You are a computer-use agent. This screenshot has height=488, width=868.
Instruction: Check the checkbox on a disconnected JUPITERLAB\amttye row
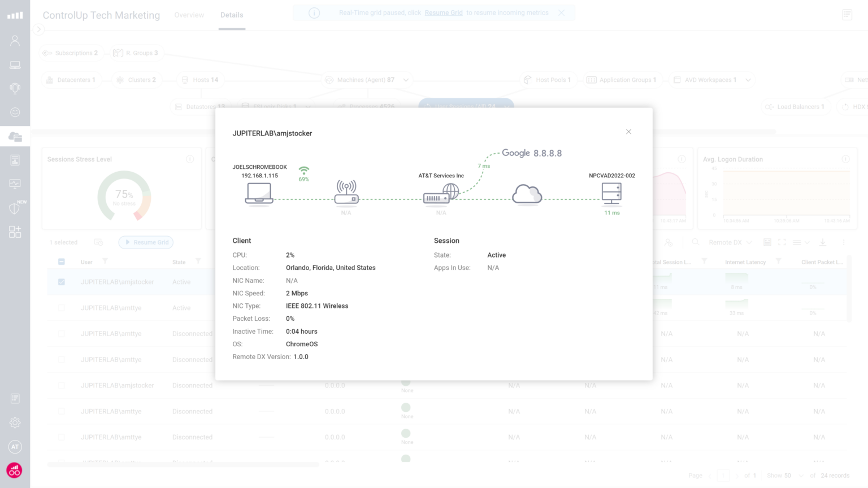pyautogui.click(x=61, y=333)
